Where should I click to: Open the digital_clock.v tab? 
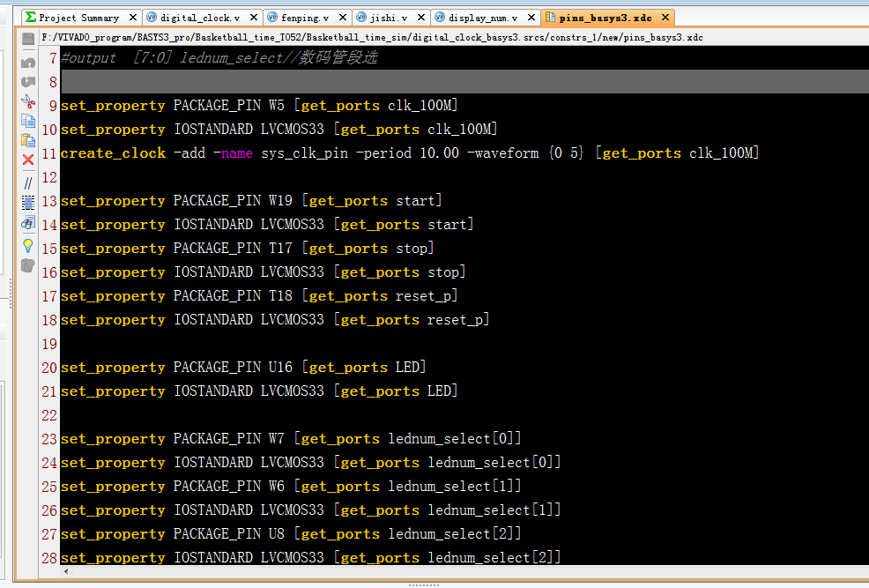[200, 18]
